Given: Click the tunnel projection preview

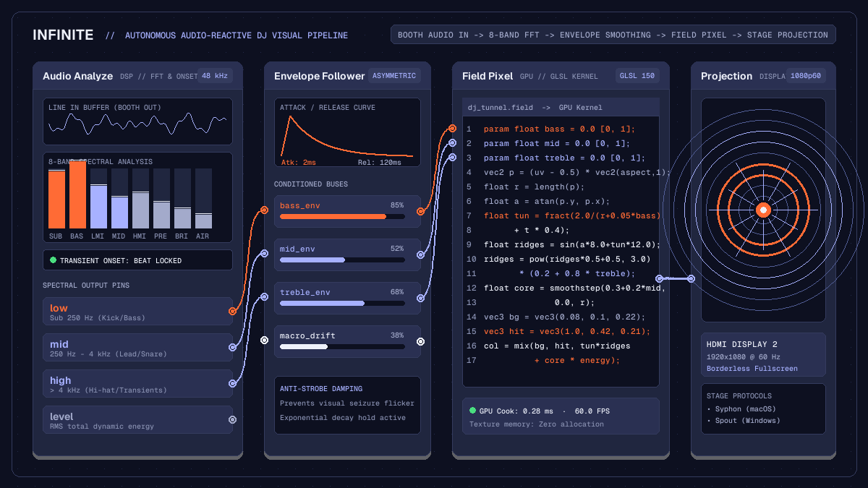Looking at the screenshot, I should [763, 210].
